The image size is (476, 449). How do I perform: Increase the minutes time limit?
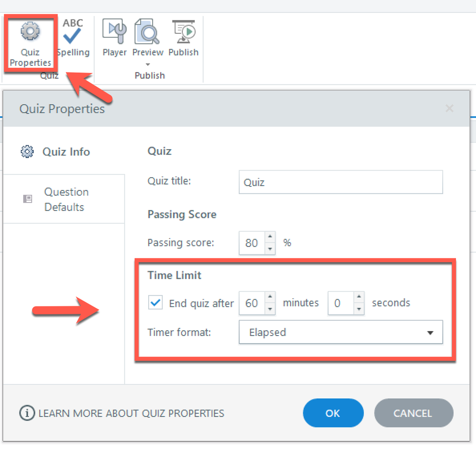270,297
